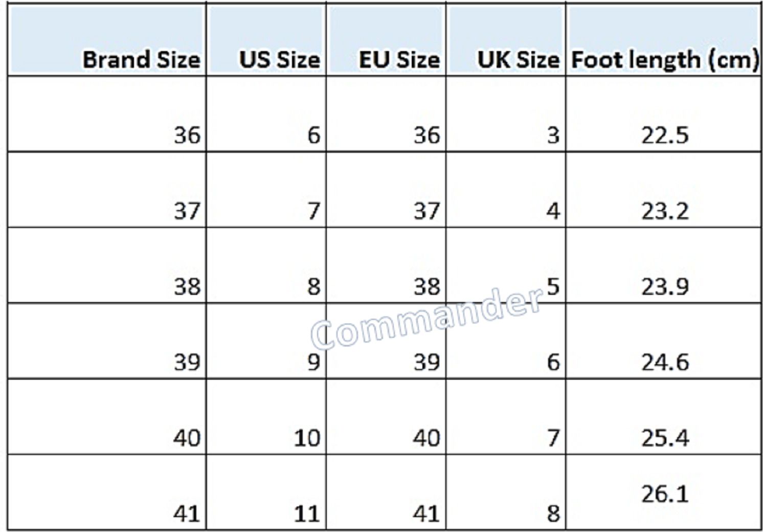Screen dimensions: 763x532
Task: Click foot length cell 25.4
Action: coord(664,417)
